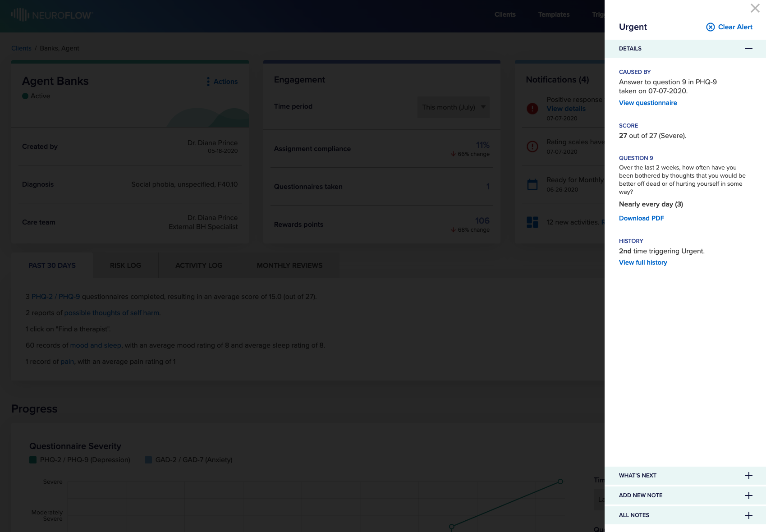Click 1 click on "Find a therapist" line

[68, 329]
